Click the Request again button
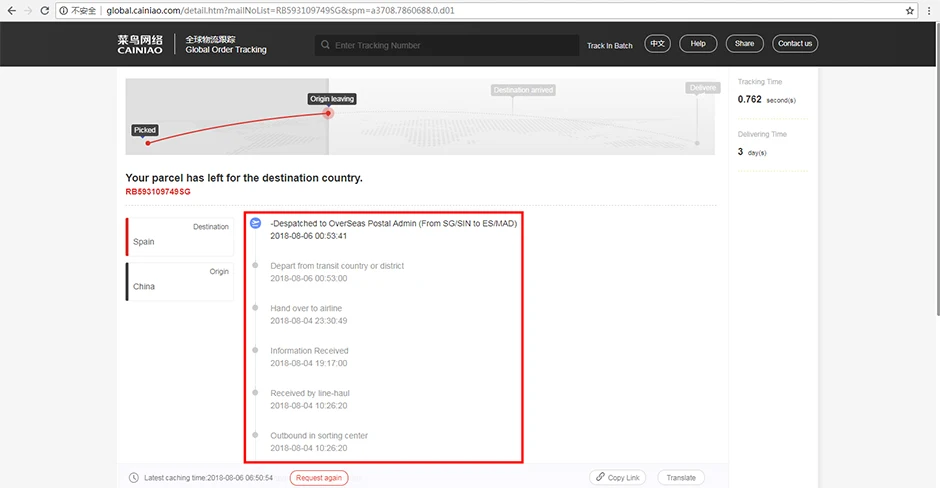This screenshot has width=940, height=488. [x=319, y=478]
